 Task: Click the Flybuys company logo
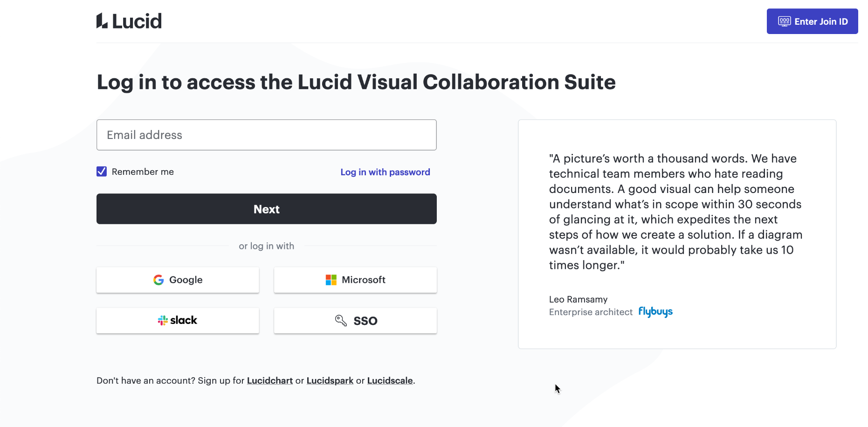click(655, 312)
